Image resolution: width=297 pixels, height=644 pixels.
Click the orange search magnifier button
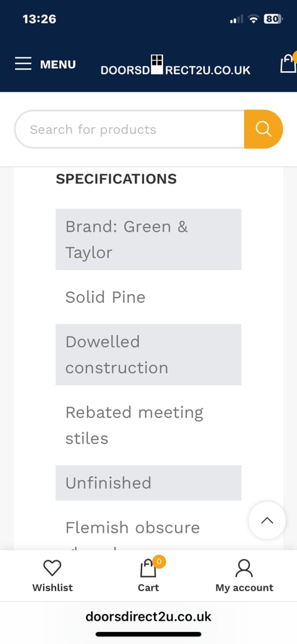click(263, 129)
